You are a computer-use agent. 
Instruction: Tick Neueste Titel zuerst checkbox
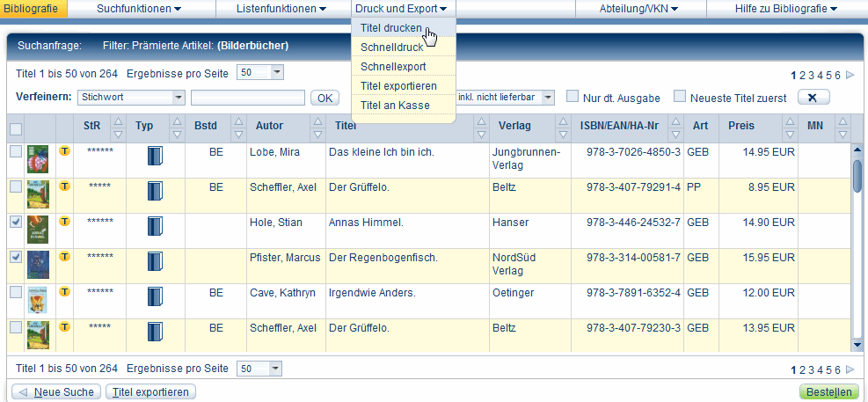click(x=680, y=97)
